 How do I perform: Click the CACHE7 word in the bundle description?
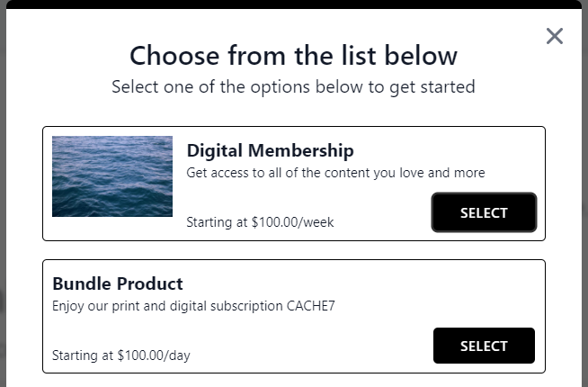309,306
